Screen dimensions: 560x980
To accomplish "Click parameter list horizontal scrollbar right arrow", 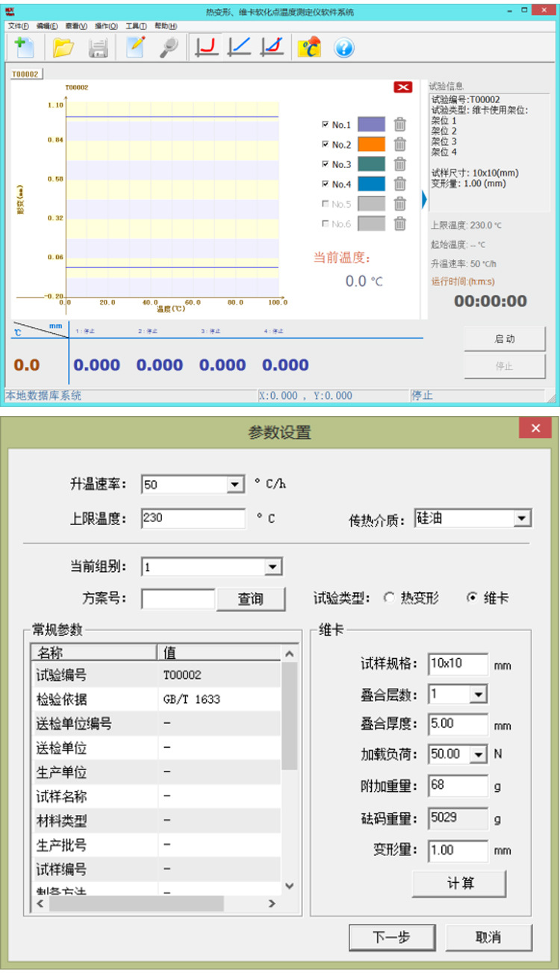I will [x=273, y=904].
